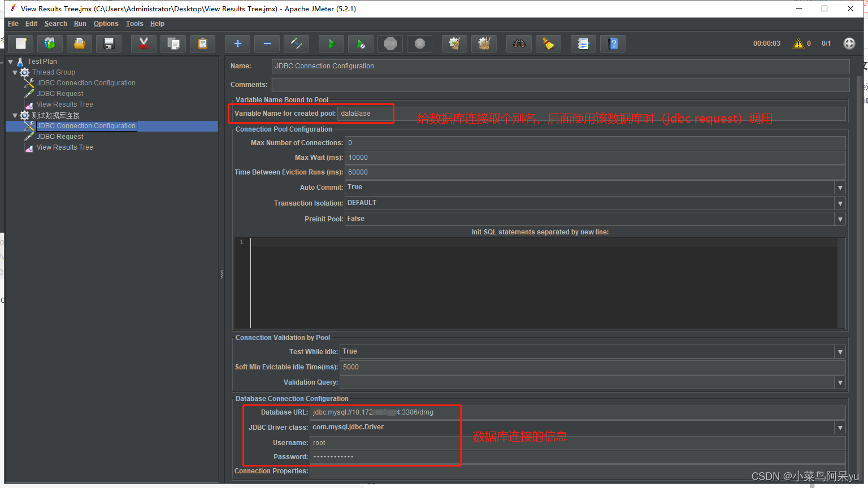868x488 pixels.
Task: Open Search with binoculars icon
Action: (x=519, y=43)
